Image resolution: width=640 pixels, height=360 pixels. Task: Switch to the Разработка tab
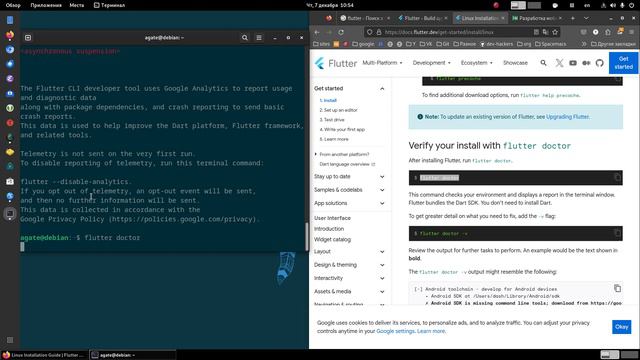tap(537, 18)
